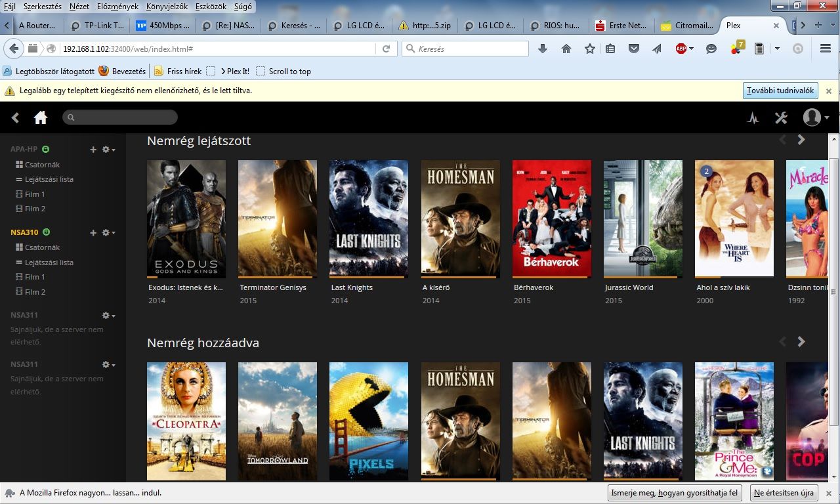
Task: Click the page vertical scrollbar
Action: pos(834,292)
